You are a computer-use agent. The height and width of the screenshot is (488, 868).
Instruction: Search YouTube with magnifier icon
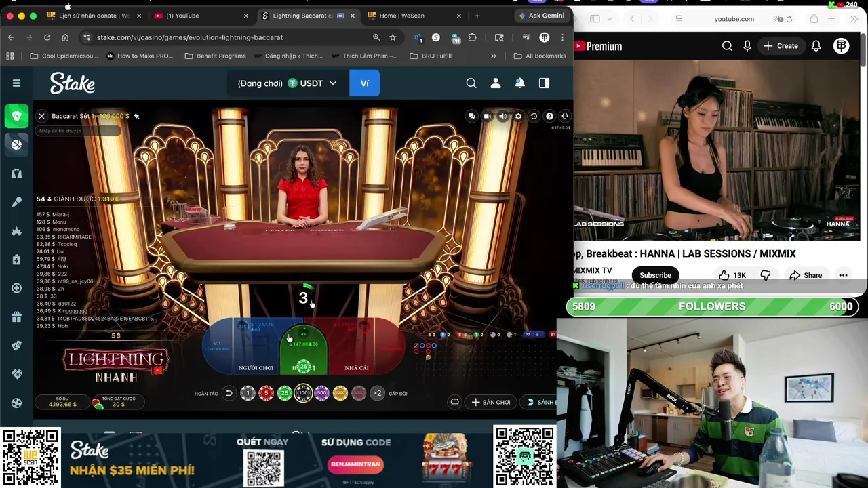pos(727,46)
